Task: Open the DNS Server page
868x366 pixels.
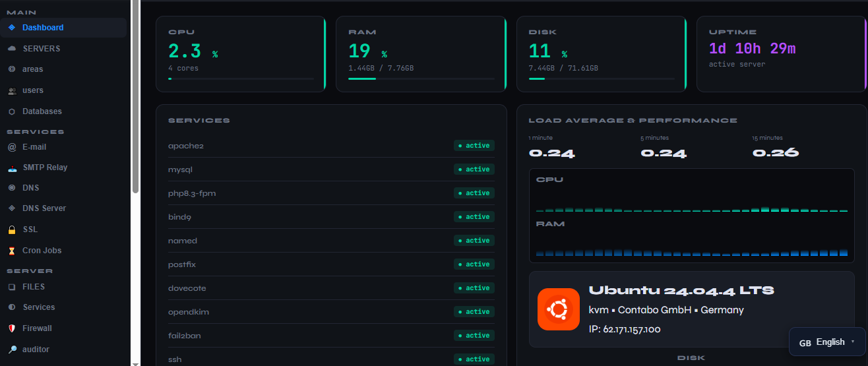Action: click(x=64, y=208)
